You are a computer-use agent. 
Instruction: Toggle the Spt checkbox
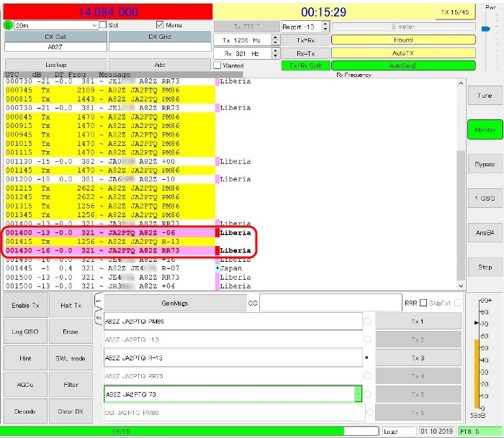(x=103, y=24)
